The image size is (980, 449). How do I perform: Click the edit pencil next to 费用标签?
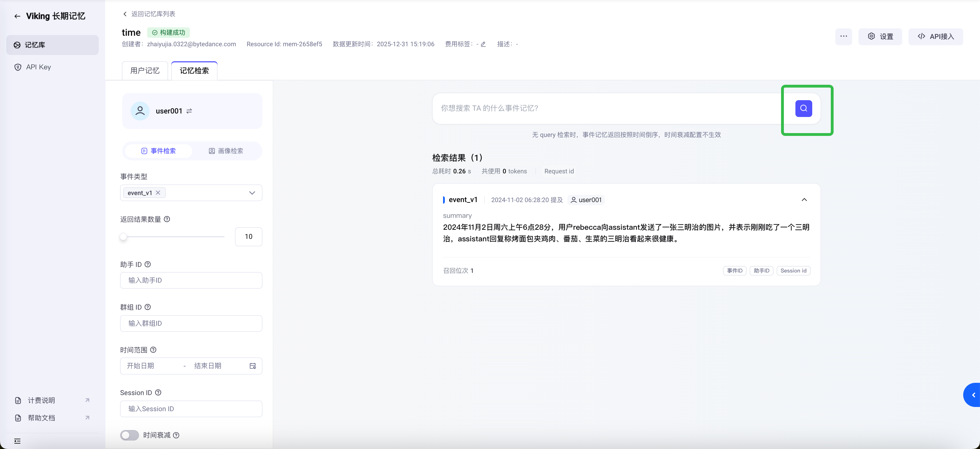click(483, 44)
